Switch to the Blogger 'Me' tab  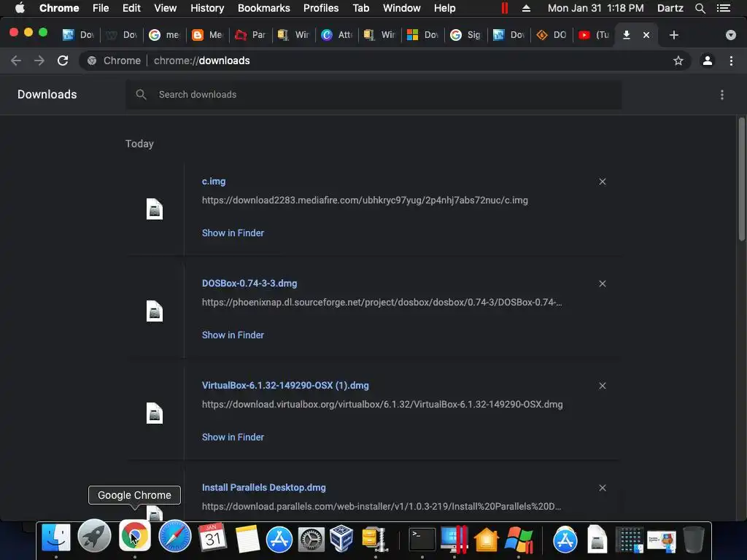click(x=206, y=35)
